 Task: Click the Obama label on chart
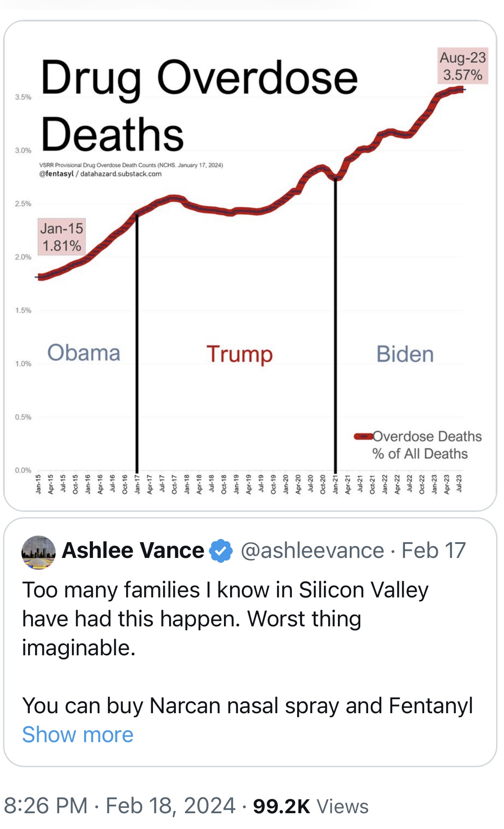pyautogui.click(x=84, y=353)
